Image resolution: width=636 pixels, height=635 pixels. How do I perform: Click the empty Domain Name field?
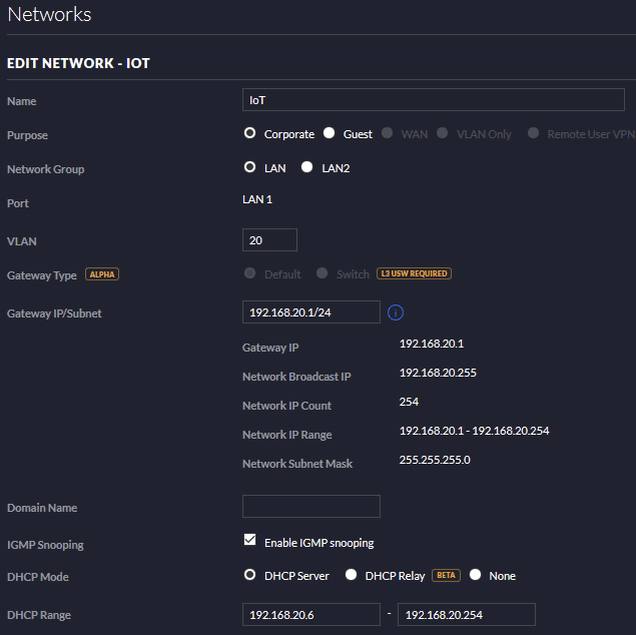pos(311,506)
